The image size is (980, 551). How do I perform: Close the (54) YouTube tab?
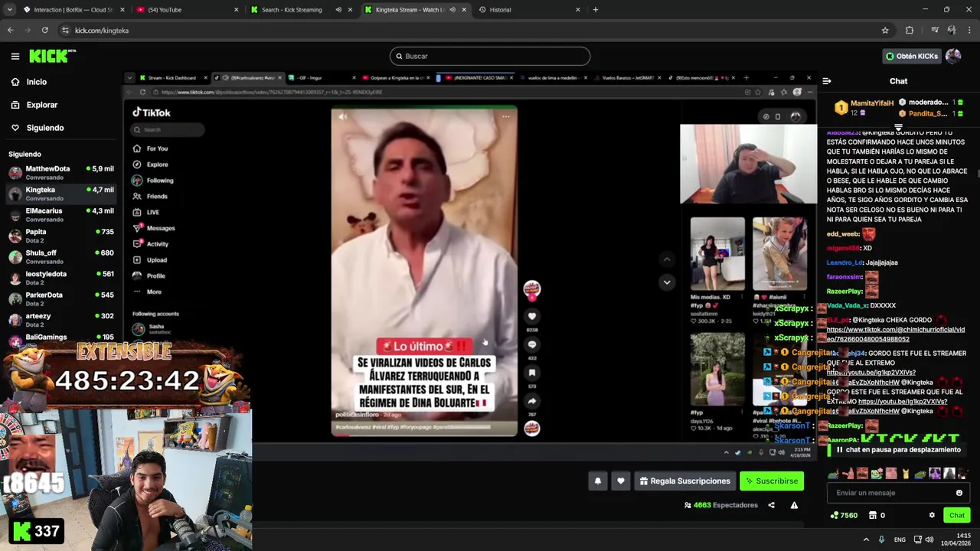click(236, 10)
